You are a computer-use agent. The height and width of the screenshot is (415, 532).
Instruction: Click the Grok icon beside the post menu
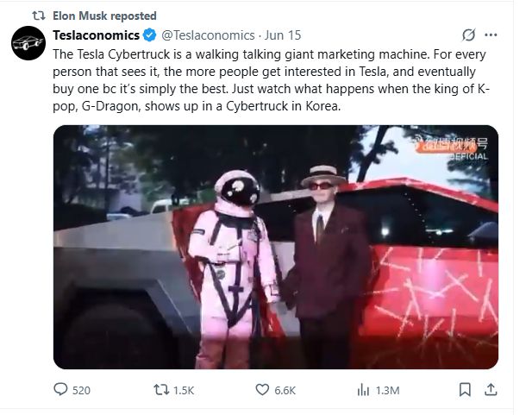[469, 35]
